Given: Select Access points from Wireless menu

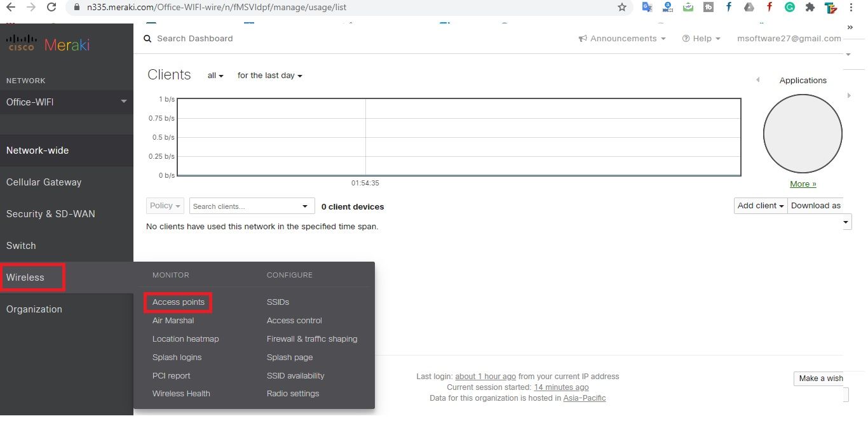Looking at the screenshot, I should [179, 302].
